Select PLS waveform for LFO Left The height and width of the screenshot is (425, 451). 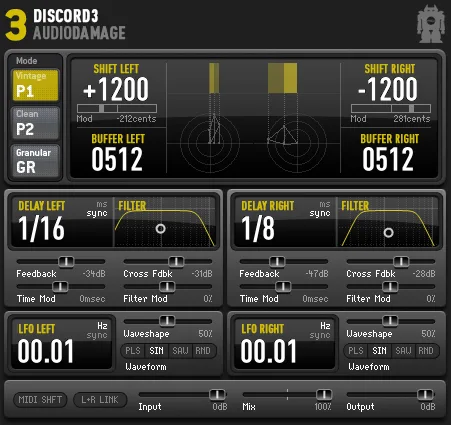[133, 351]
